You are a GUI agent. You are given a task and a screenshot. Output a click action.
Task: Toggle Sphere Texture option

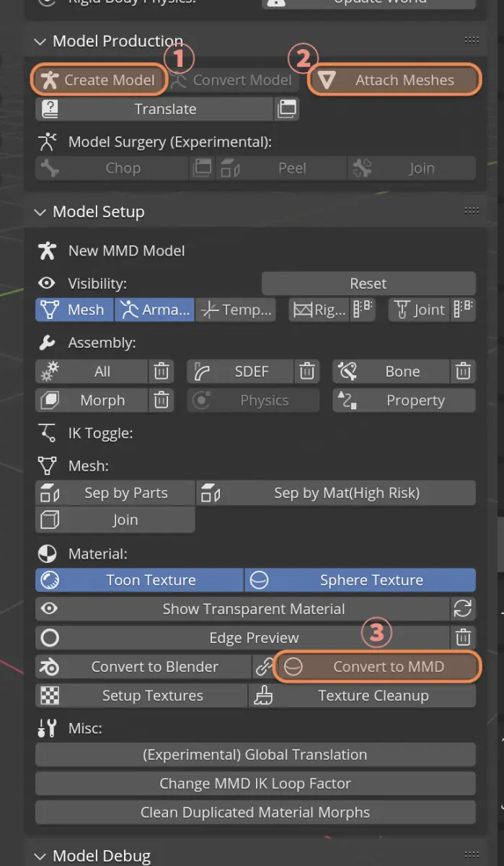(x=361, y=580)
